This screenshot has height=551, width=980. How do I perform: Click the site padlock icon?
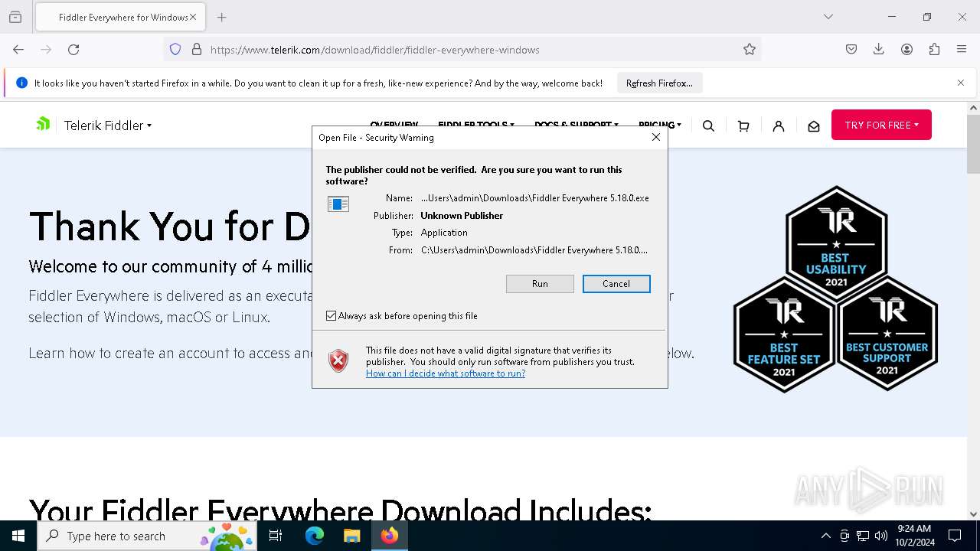tap(197, 49)
